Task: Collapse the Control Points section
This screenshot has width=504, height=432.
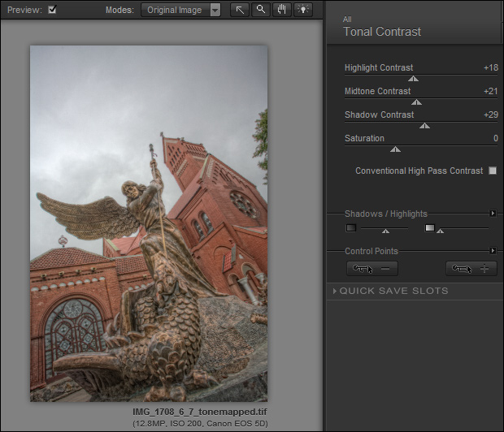Action: pos(493,251)
